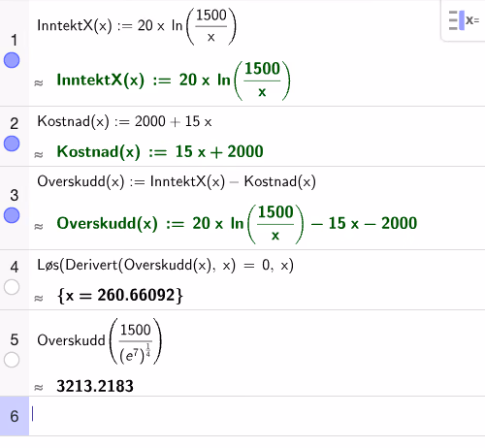Toggle visibility circle for row 1 InntektX

tap(12, 60)
